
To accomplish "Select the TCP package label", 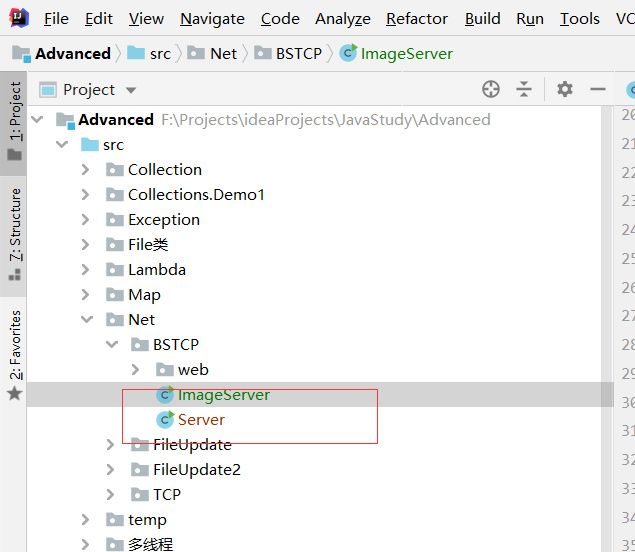I will [x=167, y=494].
